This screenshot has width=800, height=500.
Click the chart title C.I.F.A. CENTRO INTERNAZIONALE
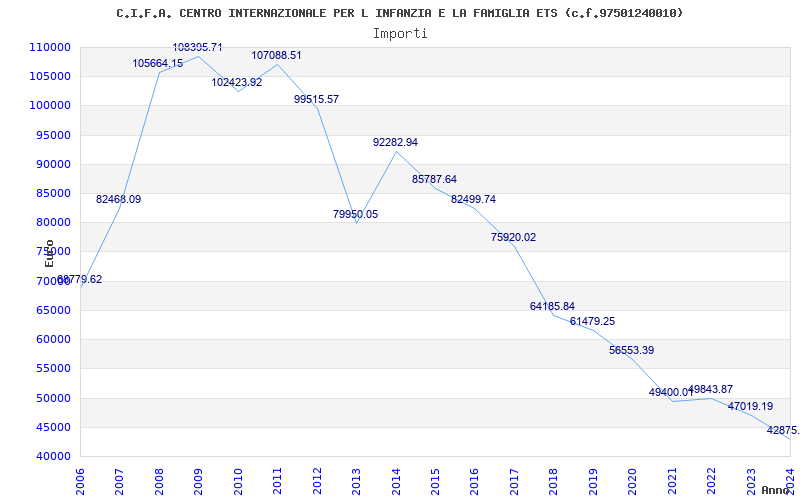(x=399, y=13)
